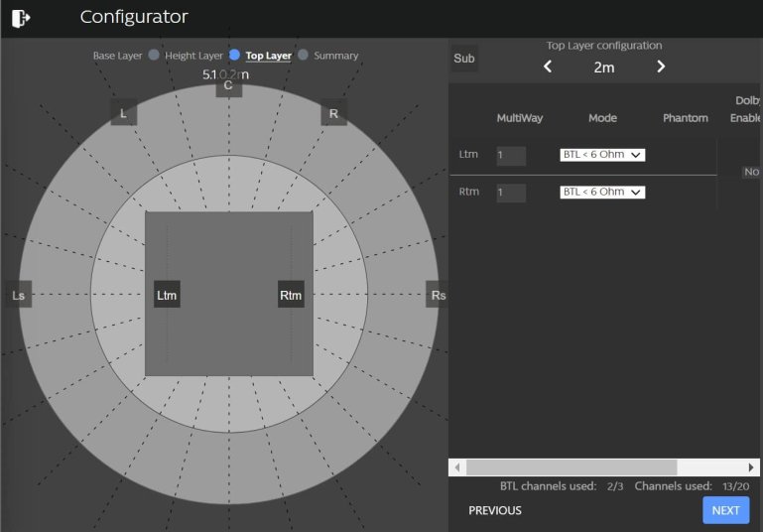The width and height of the screenshot is (763, 532).
Task: Click the Ltm MultiWay input field
Action: pos(511,155)
